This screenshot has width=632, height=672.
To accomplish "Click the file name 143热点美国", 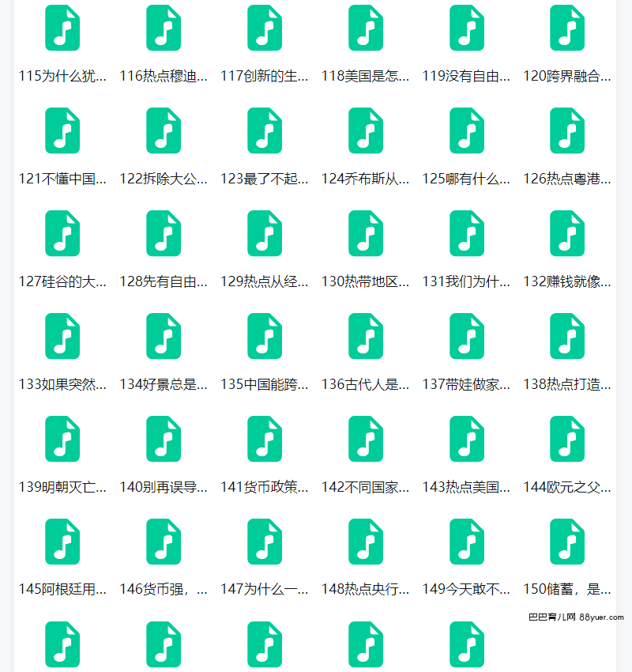I will [467, 487].
